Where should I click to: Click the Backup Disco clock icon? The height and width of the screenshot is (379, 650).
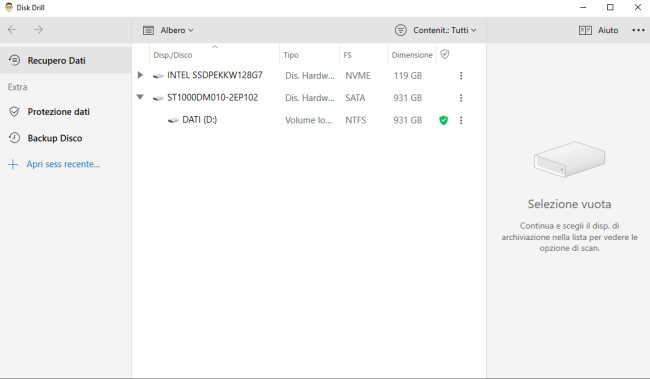[x=15, y=138]
